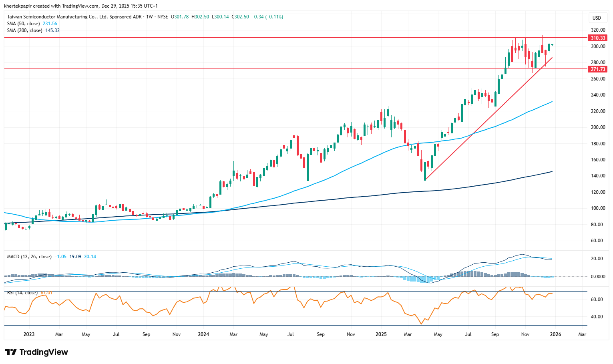Click the 2026 year label on time axis

[x=555, y=334]
